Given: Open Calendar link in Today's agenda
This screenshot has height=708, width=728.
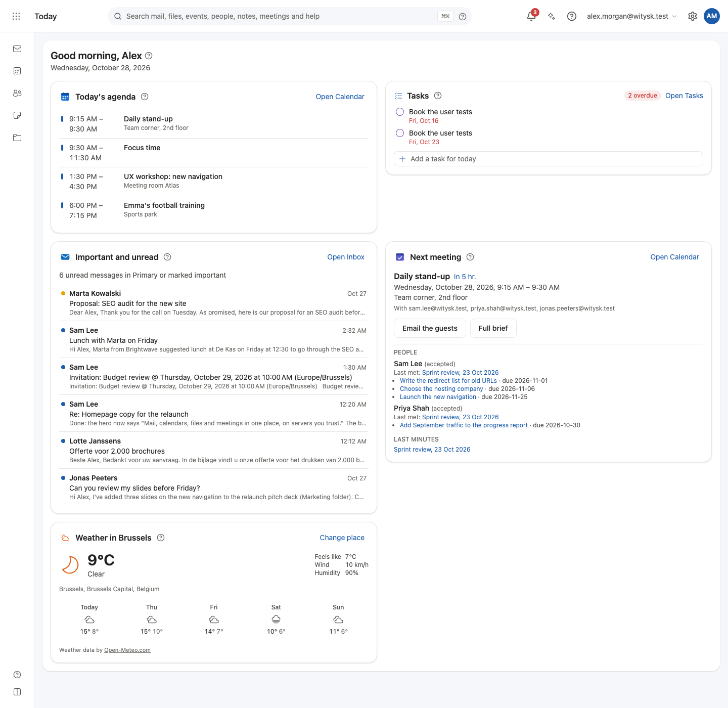Looking at the screenshot, I should click(340, 97).
